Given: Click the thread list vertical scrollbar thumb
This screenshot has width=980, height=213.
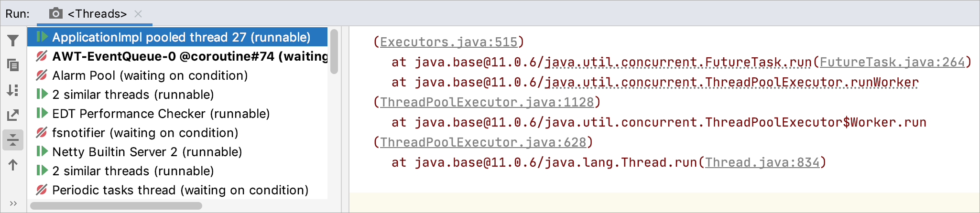Looking at the screenshot, I should click(x=334, y=52).
